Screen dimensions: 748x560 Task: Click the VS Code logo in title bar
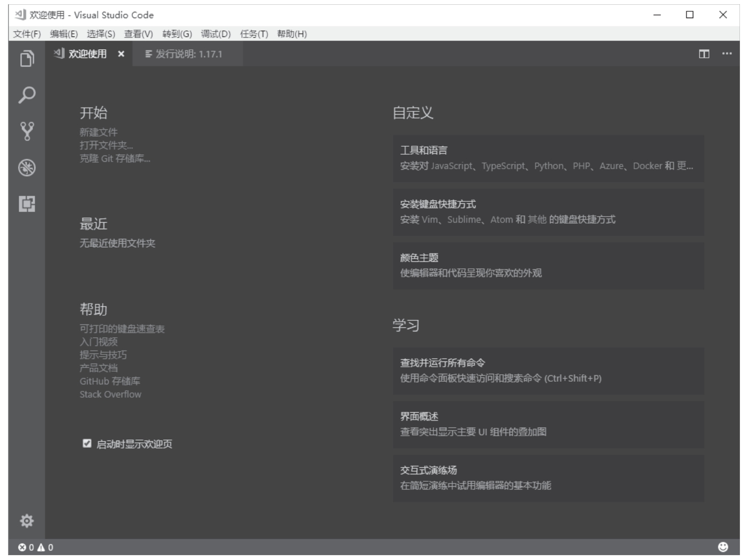click(x=20, y=14)
